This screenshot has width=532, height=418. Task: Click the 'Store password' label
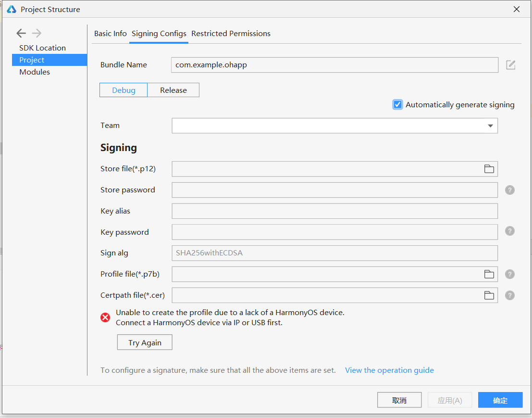click(x=127, y=190)
